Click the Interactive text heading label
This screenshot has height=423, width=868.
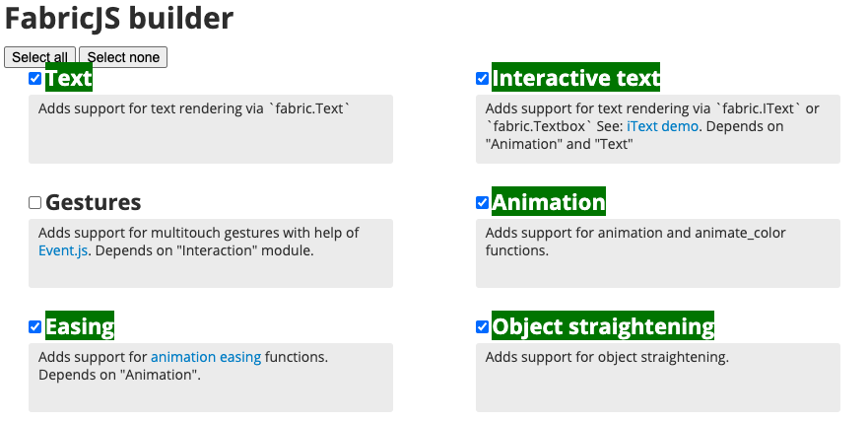575,78
